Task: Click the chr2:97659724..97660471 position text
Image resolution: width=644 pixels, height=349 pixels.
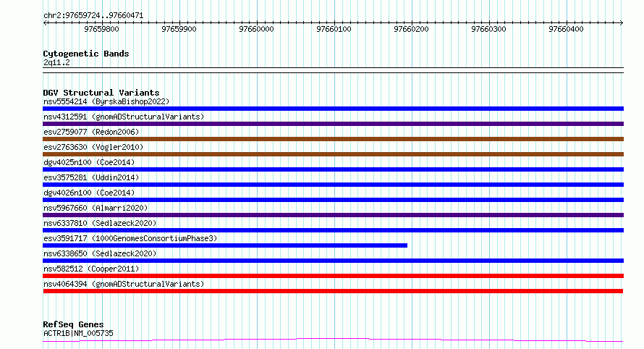Action: pos(93,16)
